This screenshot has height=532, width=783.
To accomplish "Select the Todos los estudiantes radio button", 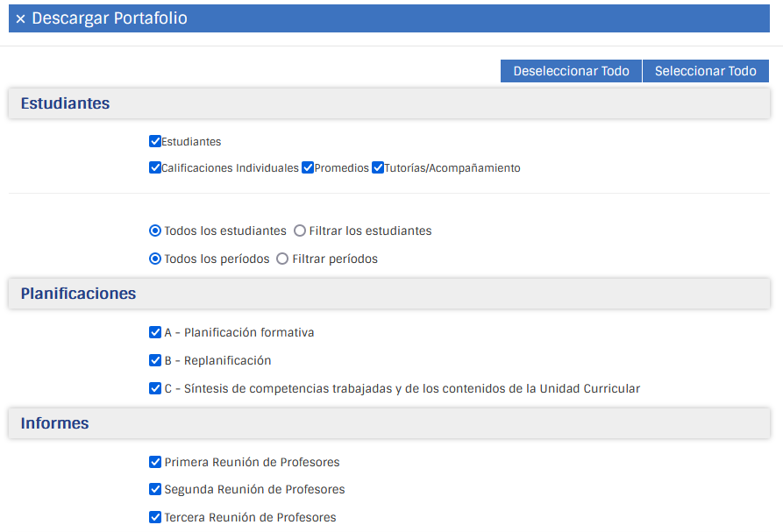I will click(x=155, y=231).
